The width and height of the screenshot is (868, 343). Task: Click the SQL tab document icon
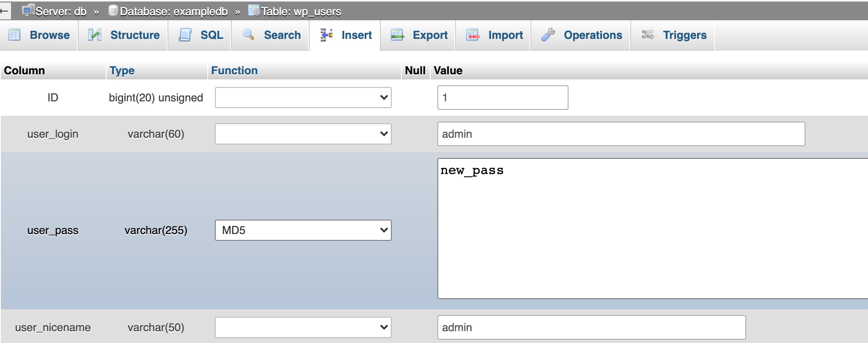pyautogui.click(x=185, y=35)
